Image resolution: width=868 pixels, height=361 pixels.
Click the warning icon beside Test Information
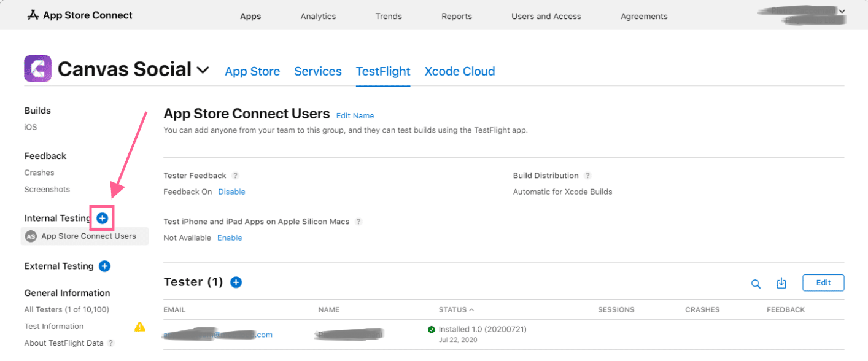click(x=139, y=326)
